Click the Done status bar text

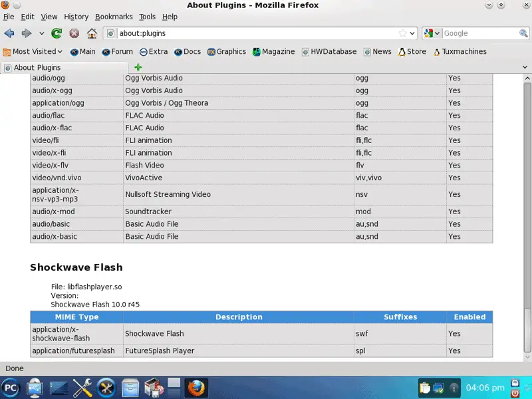pyautogui.click(x=15, y=368)
